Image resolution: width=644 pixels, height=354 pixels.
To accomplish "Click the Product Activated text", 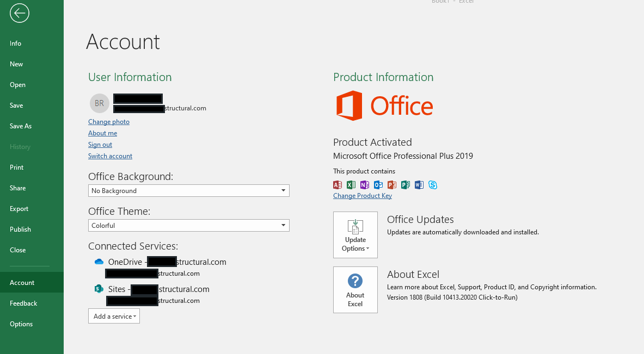I will [372, 142].
